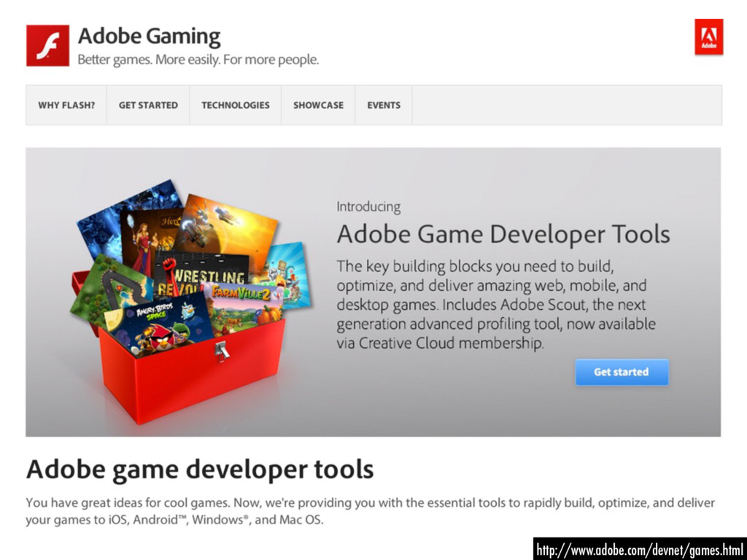Click the red Flash logo icon
Screen dimensions: 747x560
47,46
